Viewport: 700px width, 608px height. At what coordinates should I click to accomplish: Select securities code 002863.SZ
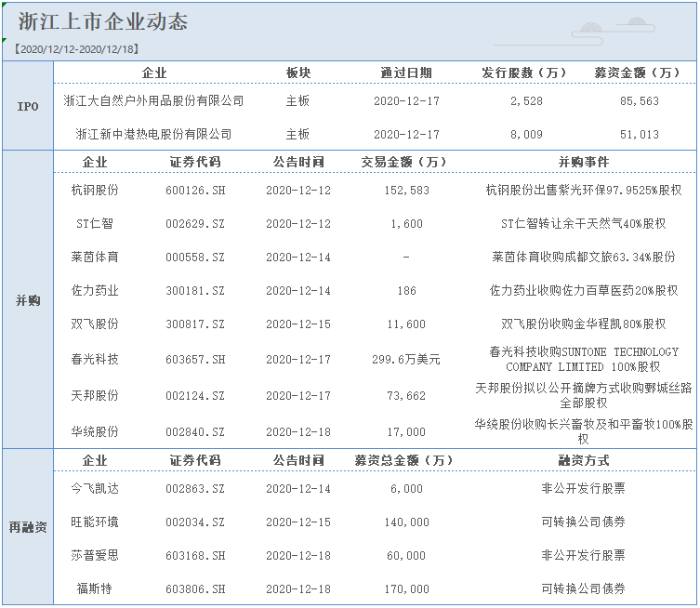pyautogui.click(x=195, y=489)
